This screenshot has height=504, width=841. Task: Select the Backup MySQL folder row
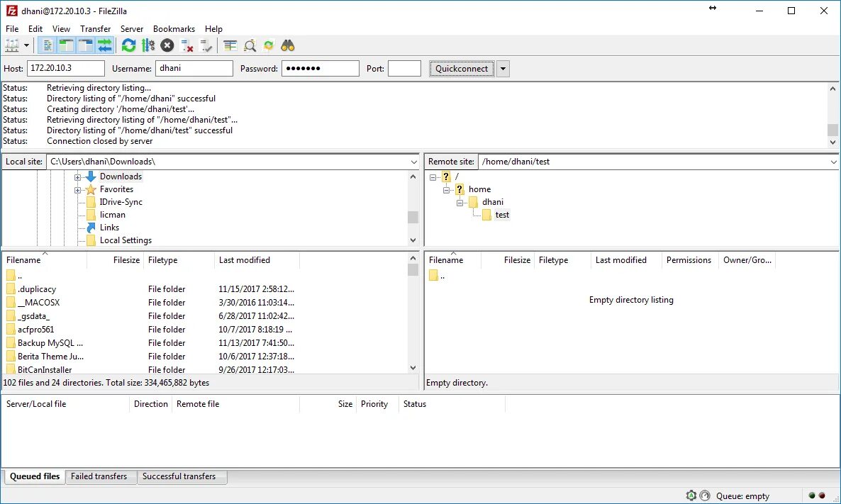pos(204,343)
